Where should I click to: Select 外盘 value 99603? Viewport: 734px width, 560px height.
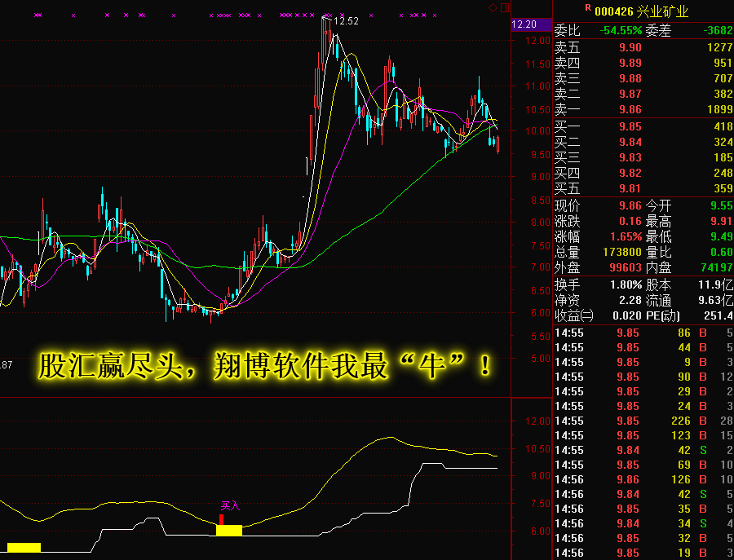(x=626, y=267)
